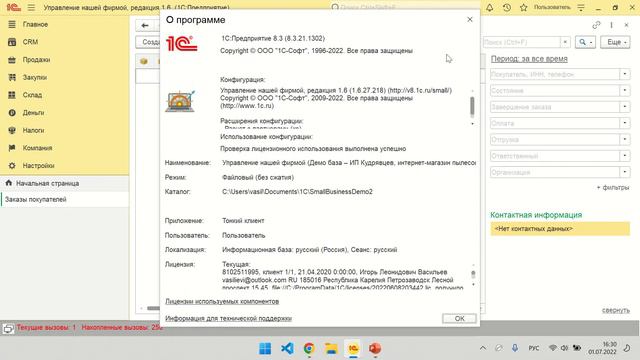The image size is (640, 360).
Task: Click the Настройки gear icon
Action: tap(12, 166)
